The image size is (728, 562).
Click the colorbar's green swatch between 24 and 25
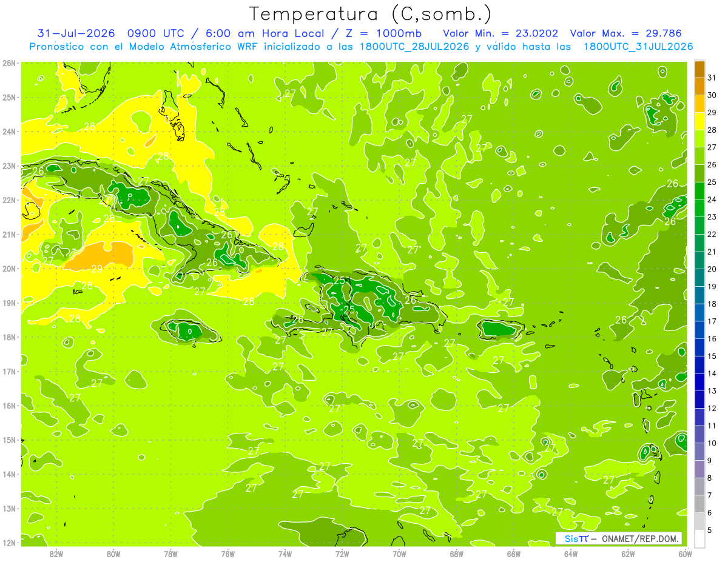[x=699, y=190]
